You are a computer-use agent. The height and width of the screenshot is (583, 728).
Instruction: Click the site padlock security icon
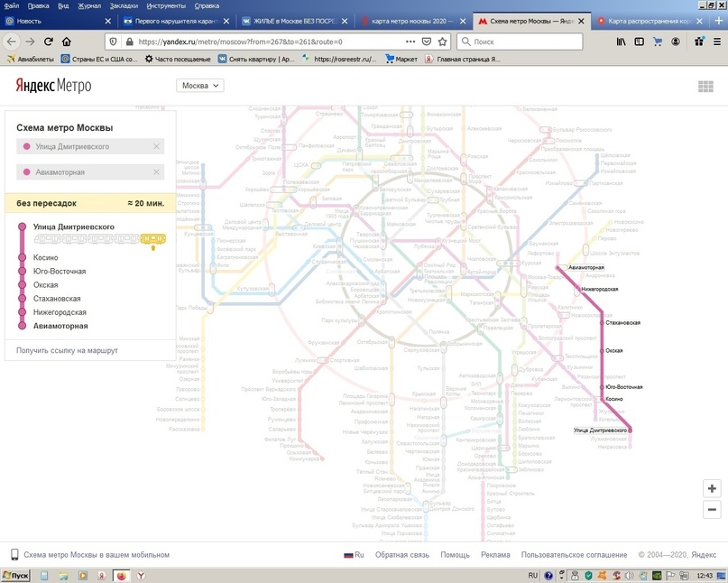point(130,42)
